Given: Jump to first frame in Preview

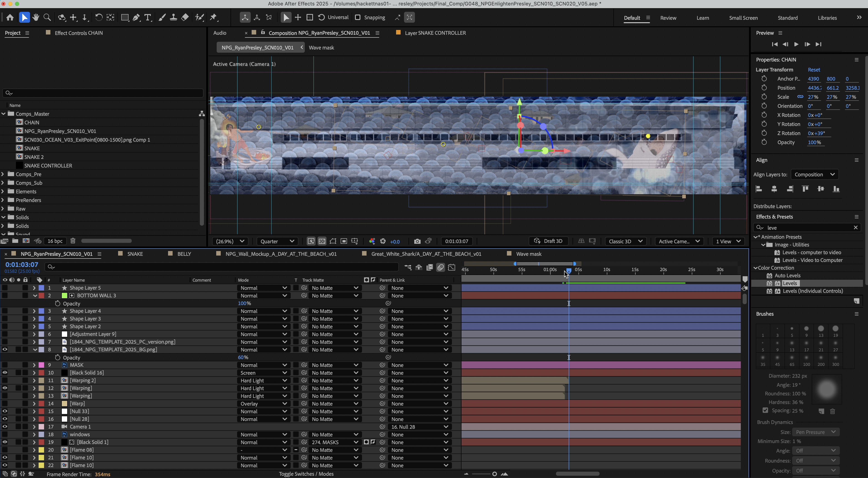Looking at the screenshot, I should click(774, 44).
